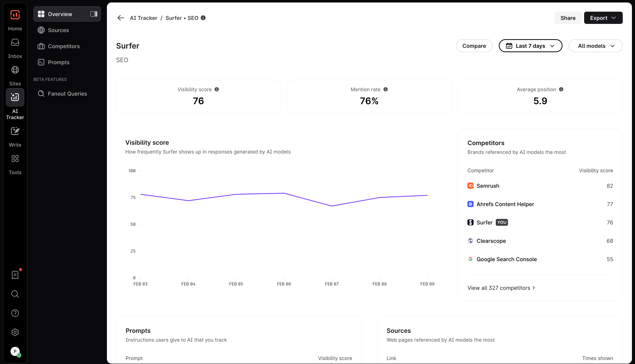Screen dimensions: 635x364
Task: Click the search magnifier in sidebar
Action: 15,294
